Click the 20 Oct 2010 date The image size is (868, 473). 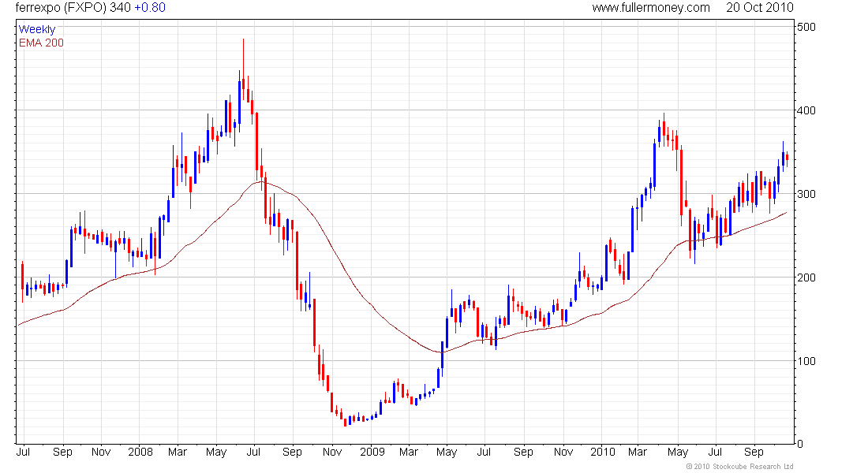pos(759,8)
